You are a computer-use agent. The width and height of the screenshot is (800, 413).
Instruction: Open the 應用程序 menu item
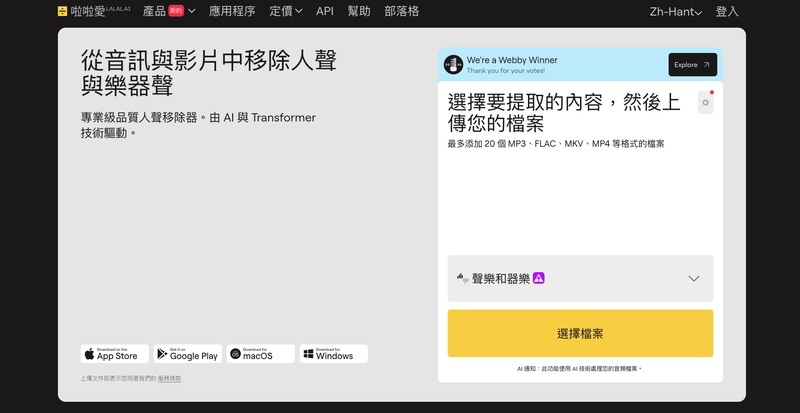tap(232, 11)
